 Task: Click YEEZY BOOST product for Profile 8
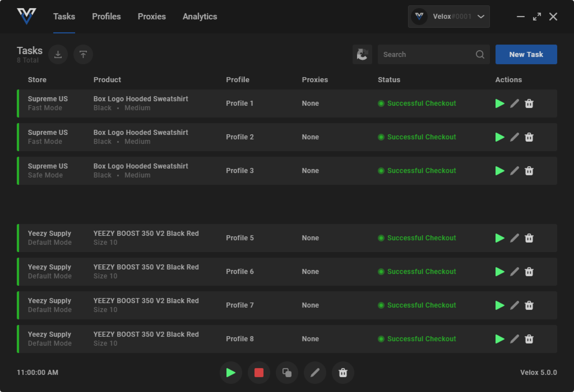coord(146,334)
